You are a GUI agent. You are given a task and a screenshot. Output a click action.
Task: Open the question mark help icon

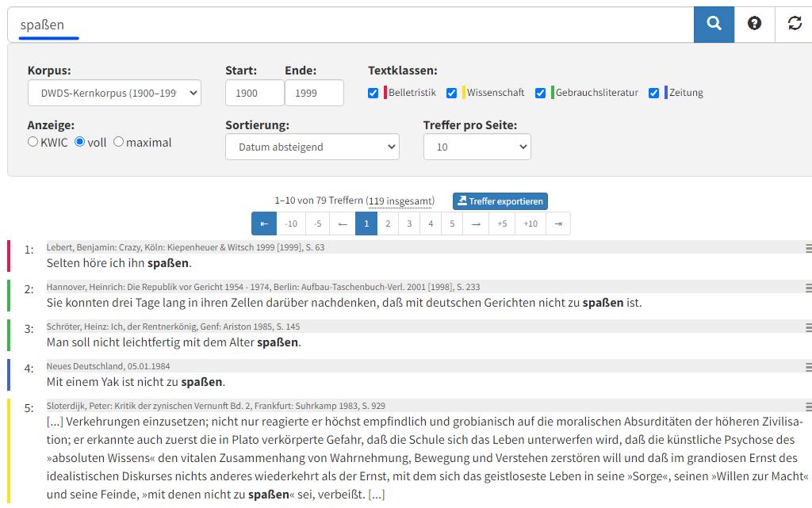click(754, 24)
